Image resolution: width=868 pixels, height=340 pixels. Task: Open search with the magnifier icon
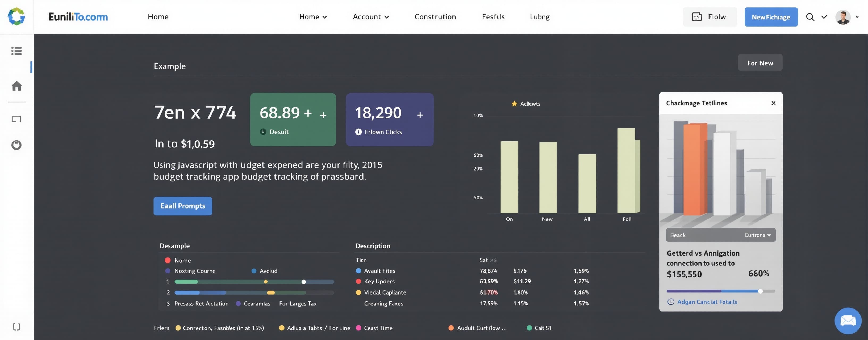point(810,17)
